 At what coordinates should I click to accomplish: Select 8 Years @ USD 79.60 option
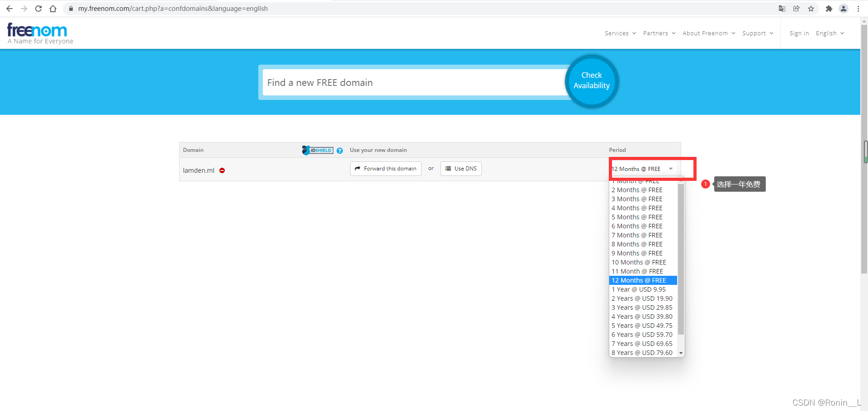[643, 353]
